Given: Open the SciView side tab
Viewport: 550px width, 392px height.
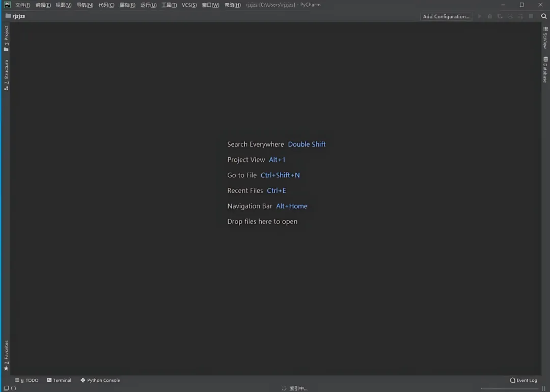Looking at the screenshot, I should tap(545, 38).
